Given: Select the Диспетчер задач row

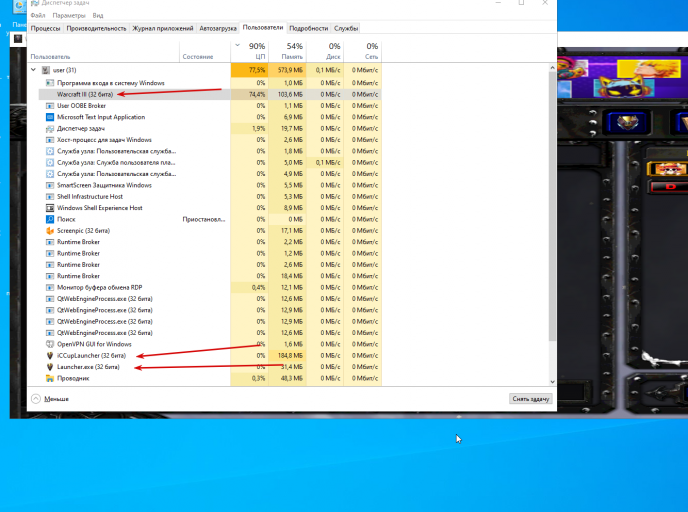Looking at the screenshot, I should 210,129.
